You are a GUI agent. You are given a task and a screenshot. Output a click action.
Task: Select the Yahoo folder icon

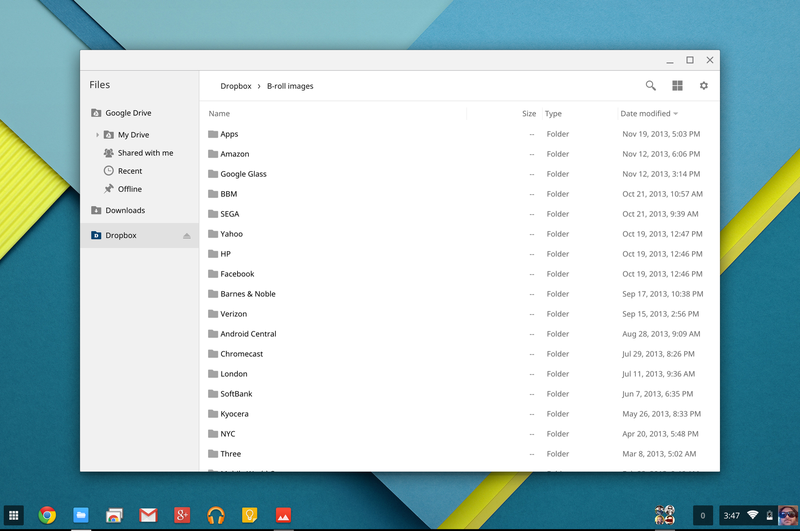pyautogui.click(x=213, y=234)
